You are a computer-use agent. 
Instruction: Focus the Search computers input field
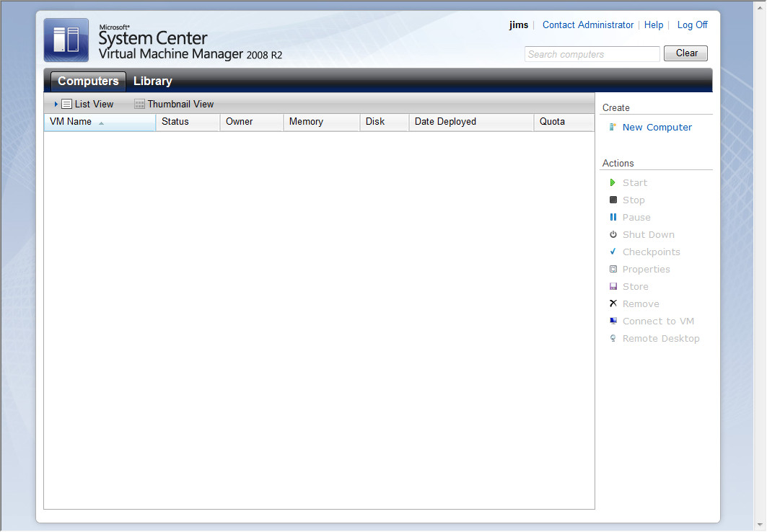(x=592, y=54)
